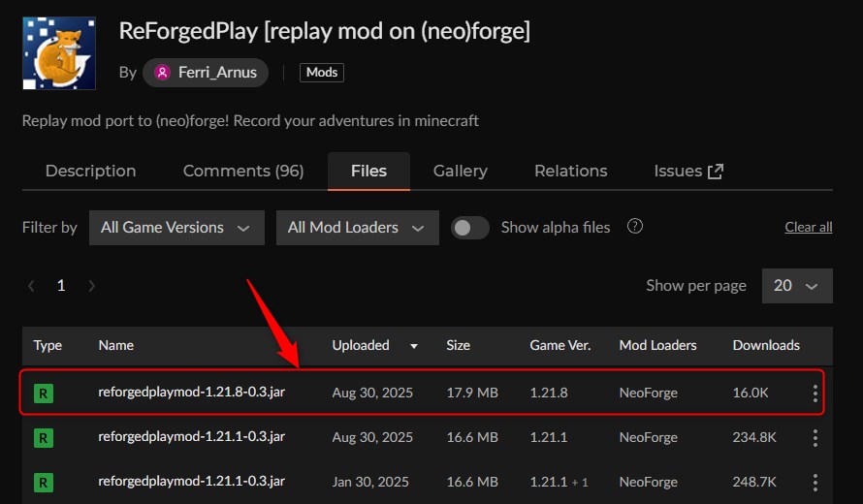Screen dimensions: 863x504
Task: Go to previous page arrow
Action: (32, 286)
